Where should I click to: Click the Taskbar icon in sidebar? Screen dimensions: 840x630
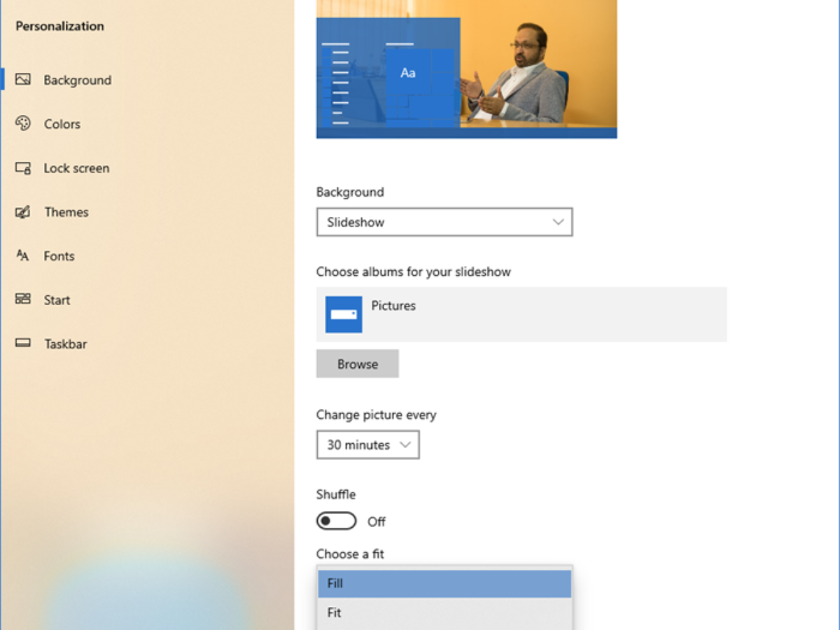(x=23, y=343)
